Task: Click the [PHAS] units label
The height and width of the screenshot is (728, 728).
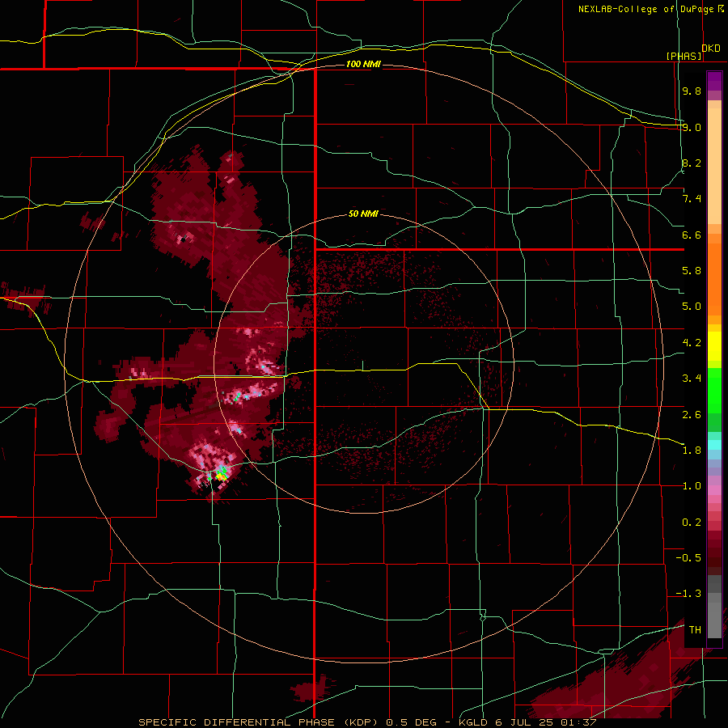Action: pyautogui.click(x=684, y=56)
